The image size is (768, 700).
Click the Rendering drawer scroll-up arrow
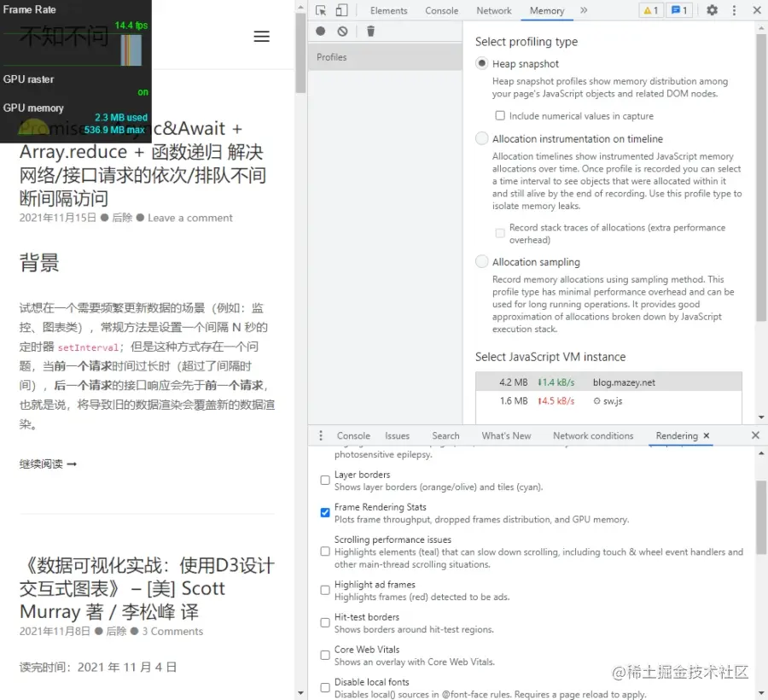760,453
